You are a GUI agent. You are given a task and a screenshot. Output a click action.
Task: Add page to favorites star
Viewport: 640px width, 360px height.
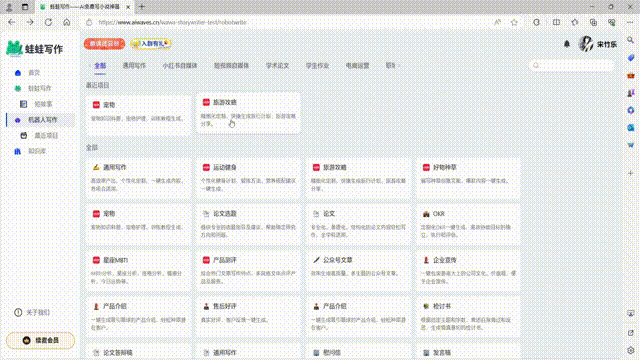[x=514, y=22]
